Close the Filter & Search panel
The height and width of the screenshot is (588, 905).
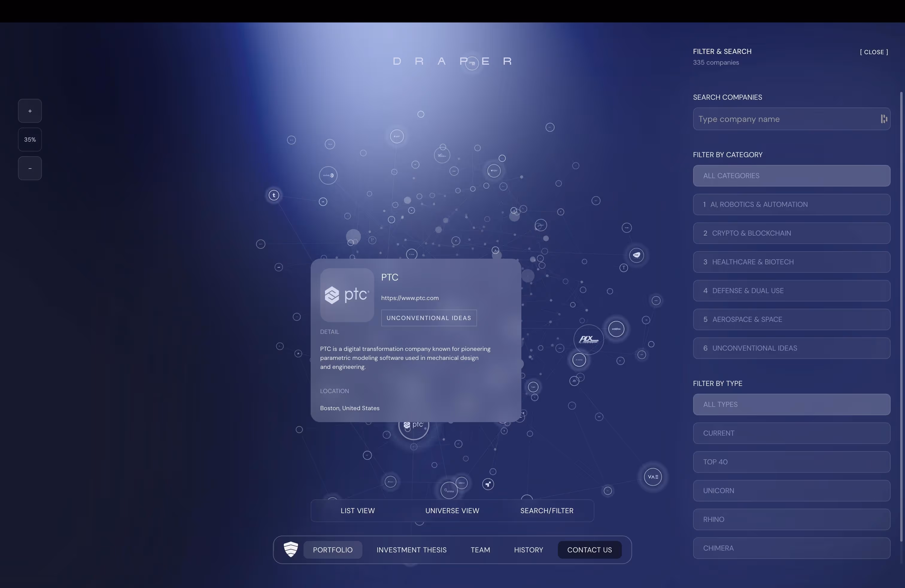pos(874,52)
